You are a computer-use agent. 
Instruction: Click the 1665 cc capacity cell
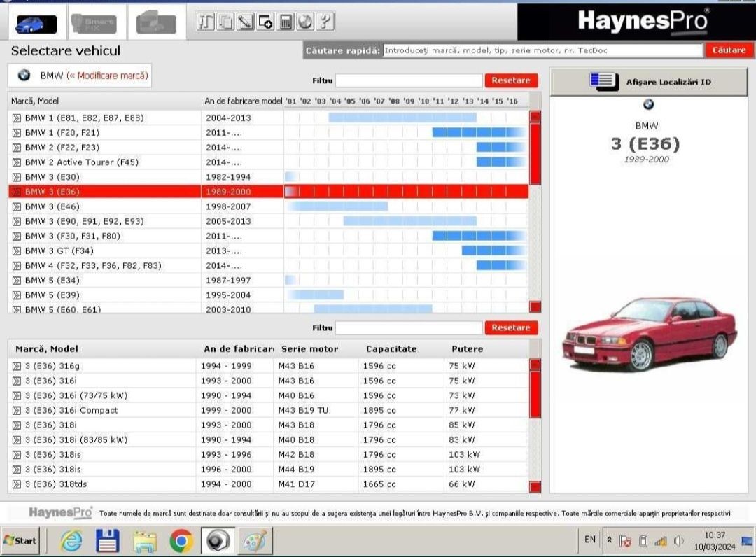click(x=379, y=484)
